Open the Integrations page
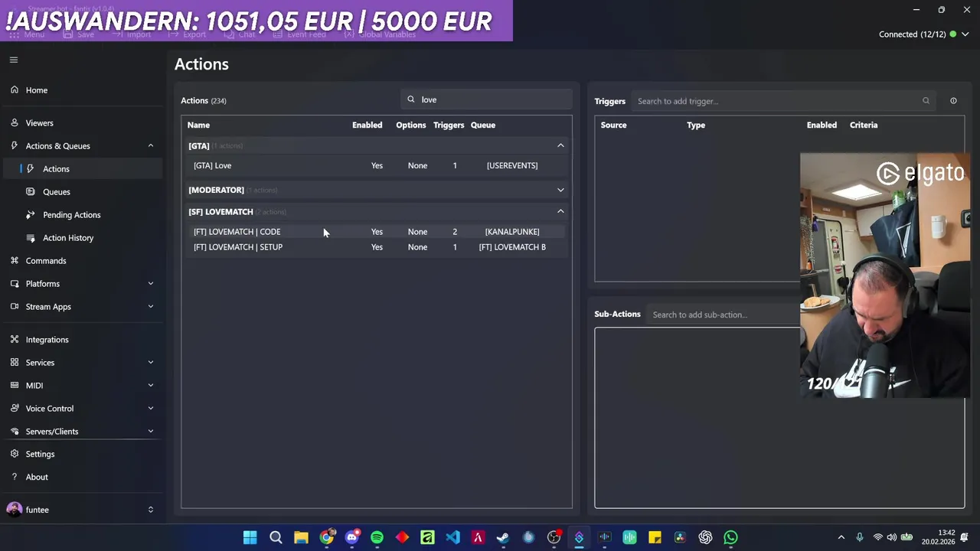This screenshot has width=980, height=551. click(x=47, y=340)
